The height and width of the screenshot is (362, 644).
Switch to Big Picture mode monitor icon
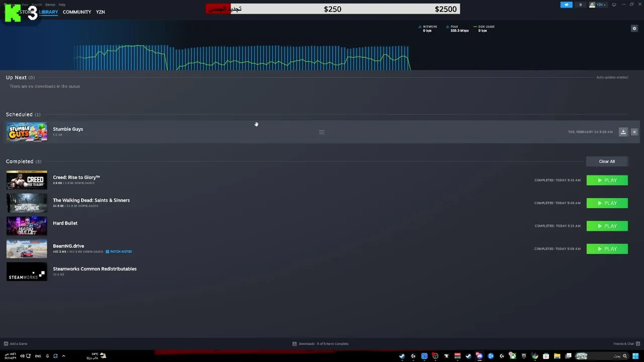614,5
